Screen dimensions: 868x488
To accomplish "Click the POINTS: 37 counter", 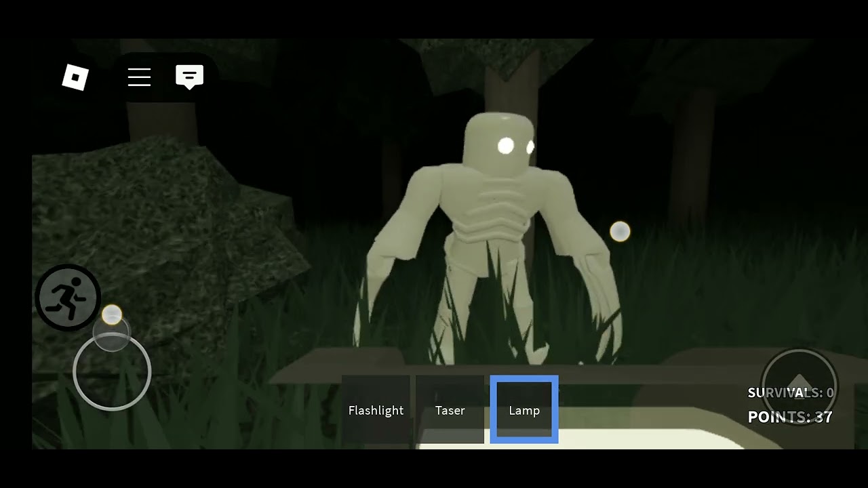I will click(x=790, y=417).
